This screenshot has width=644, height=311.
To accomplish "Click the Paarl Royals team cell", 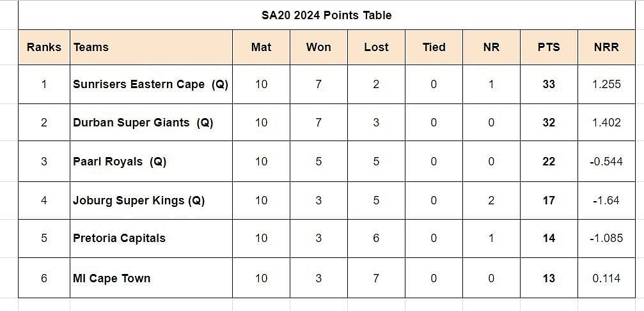I will tap(151, 161).
